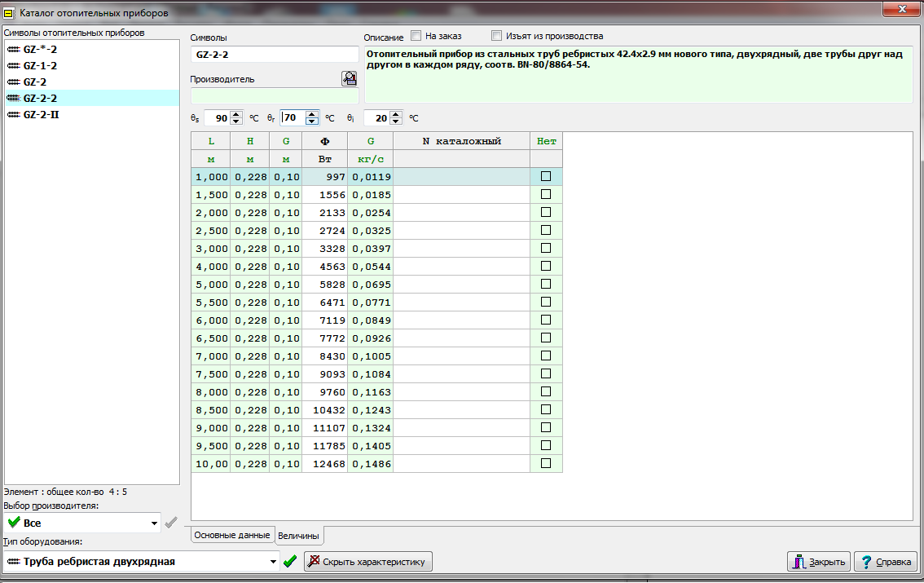Click gray checkmark beside manufacturer dropdown
Screen dimensions: 924x583
pos(170,523)
